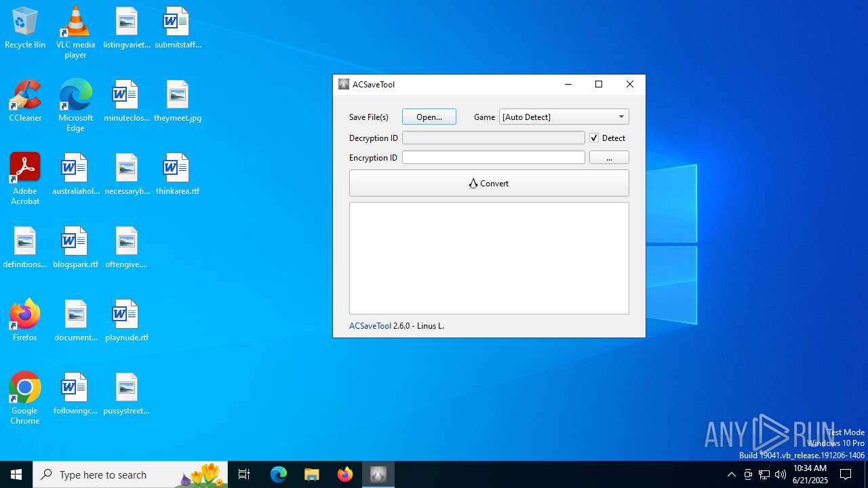Open the taskbar clock and date
The image size is (868, 488).
[x=810, y=474]
